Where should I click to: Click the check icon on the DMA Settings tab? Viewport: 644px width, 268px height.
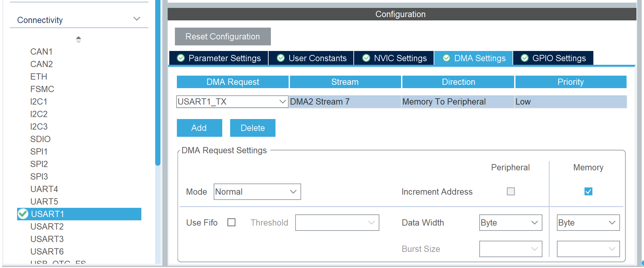click(x=446, y=58)
